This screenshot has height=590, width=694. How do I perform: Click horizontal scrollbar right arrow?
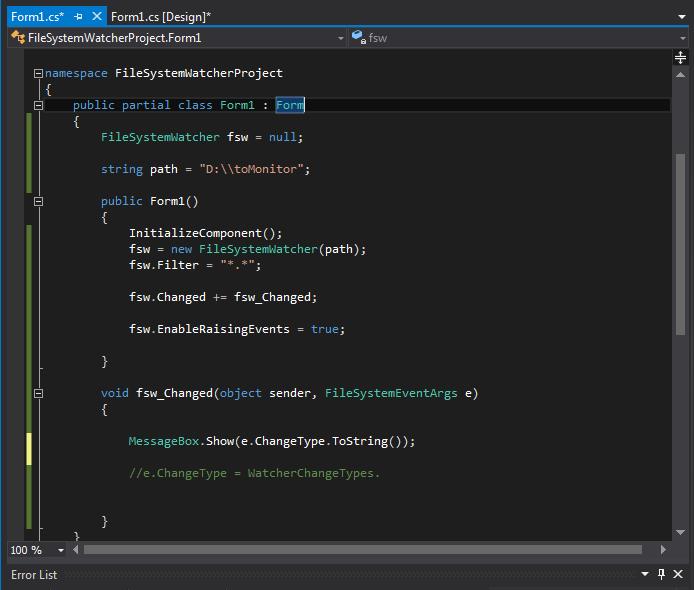(x=663, y=550)
